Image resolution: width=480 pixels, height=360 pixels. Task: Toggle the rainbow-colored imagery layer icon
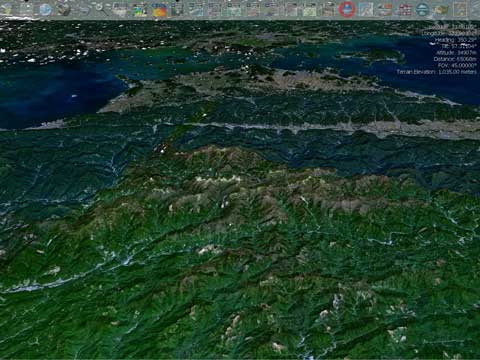coord(140,9)
